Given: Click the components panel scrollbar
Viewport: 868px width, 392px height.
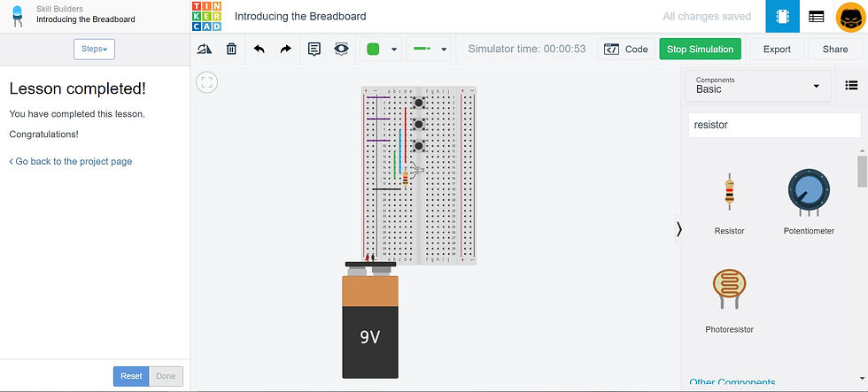Looking at the screenshot, I should [862, 172].
